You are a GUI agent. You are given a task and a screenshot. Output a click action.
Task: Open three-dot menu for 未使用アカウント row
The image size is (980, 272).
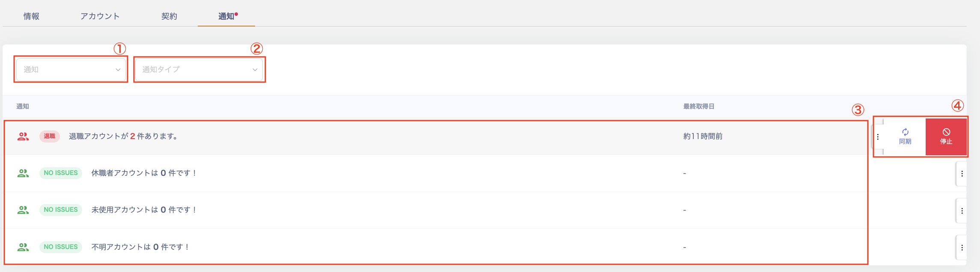coord(962,211)
